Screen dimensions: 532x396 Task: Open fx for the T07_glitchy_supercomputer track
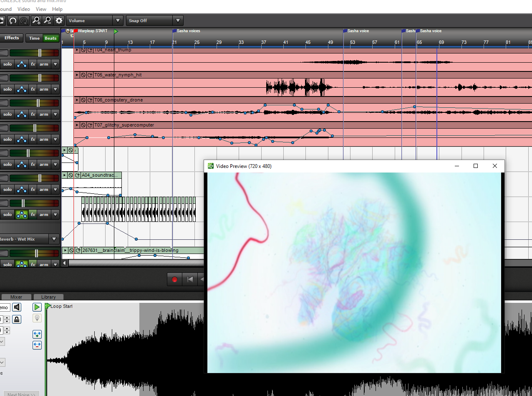[33, 140]
